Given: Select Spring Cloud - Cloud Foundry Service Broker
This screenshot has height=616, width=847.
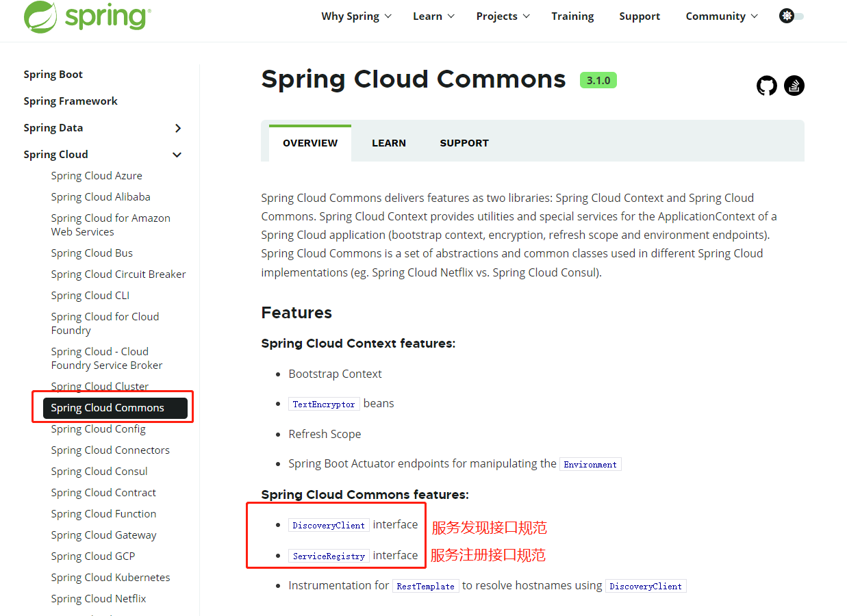Looking at the screenshot, I should point(107,358).
